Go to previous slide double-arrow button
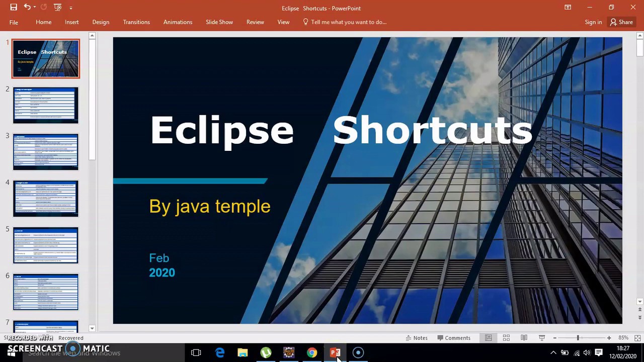This screenshot has height=362, width=644. pyautogui.click(x=640, y=310)
